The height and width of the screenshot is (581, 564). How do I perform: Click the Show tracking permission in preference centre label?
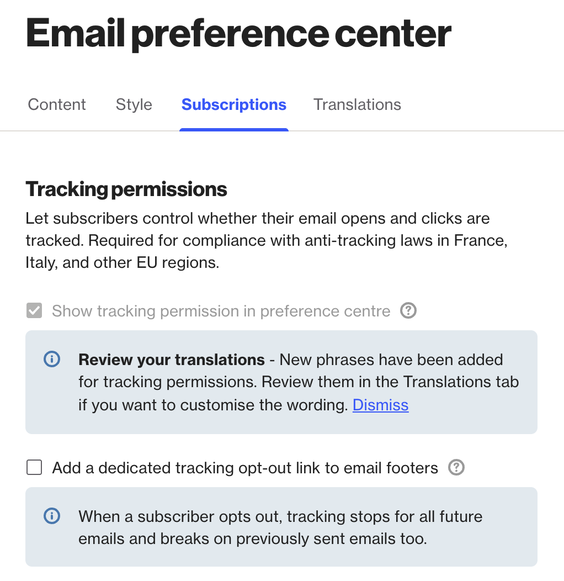click(221, 311)
